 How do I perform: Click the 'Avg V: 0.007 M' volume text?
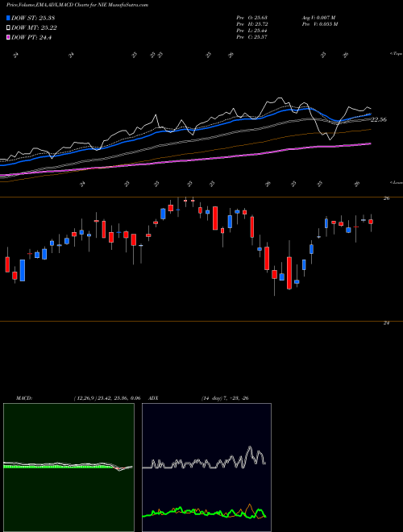coord(318,17)
